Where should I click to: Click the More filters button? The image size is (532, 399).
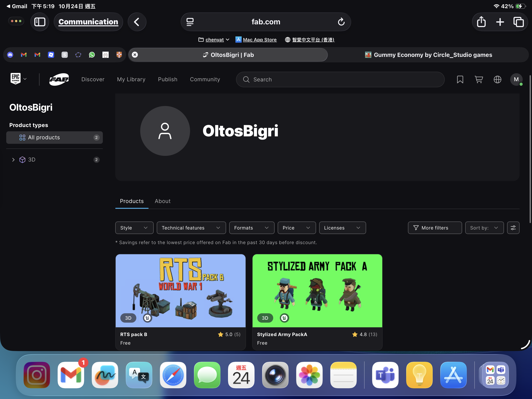coord(435,228)
